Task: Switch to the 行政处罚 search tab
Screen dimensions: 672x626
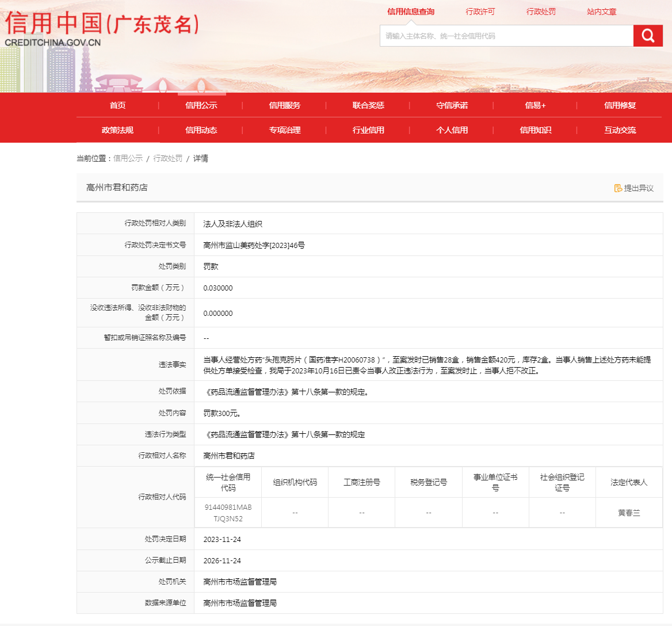Action: coord(541,12)
